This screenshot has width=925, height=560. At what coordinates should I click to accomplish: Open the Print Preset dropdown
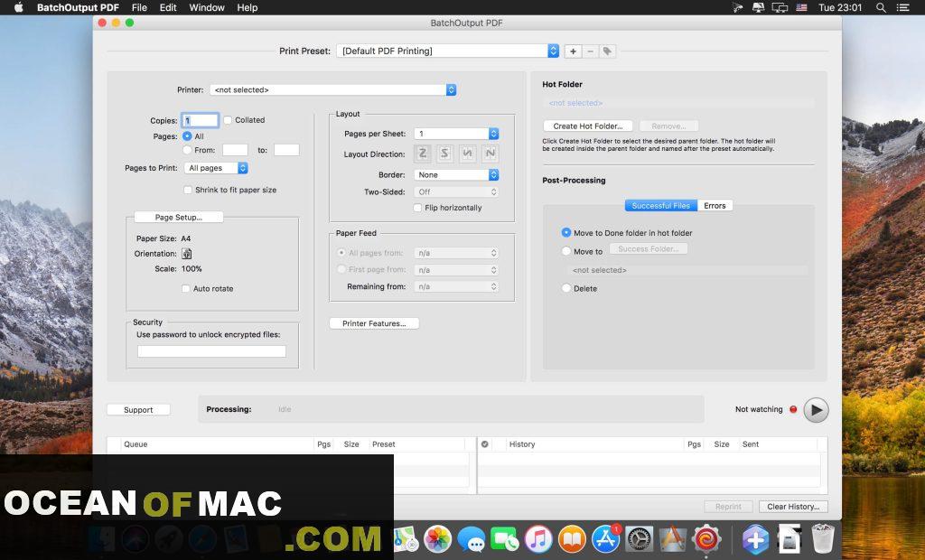[x=448, y=51]
